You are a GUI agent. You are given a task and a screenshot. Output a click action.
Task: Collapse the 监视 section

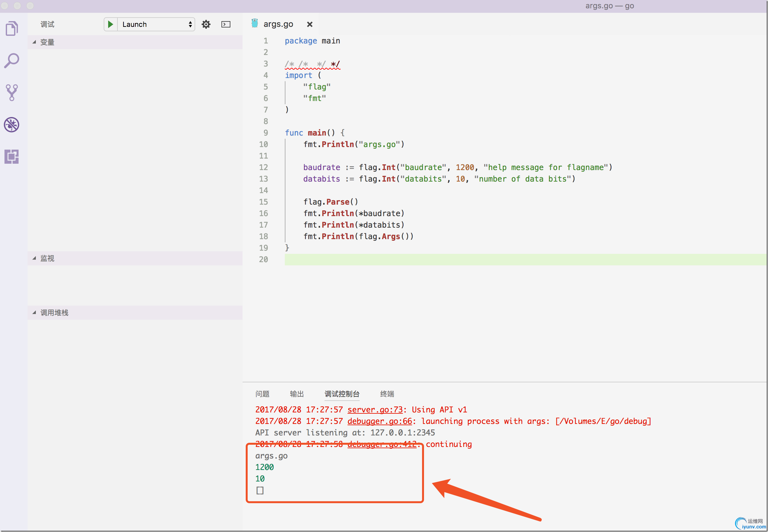click(135, 258)
